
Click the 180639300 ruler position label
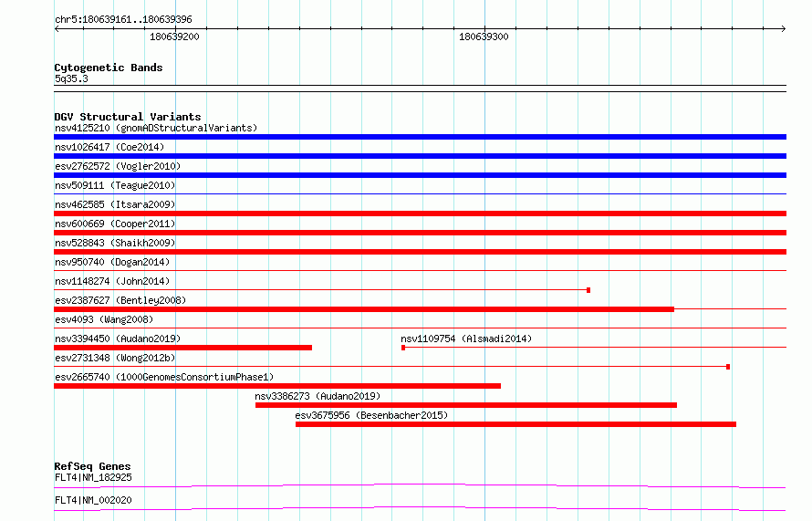tap(484, 36)
